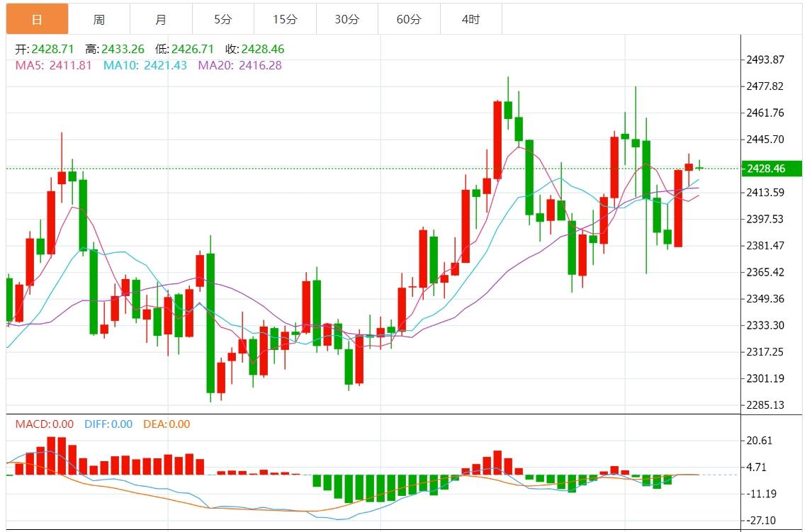812x532 pixels.
Task: Click the opening price 开 2428.71 text
Action: [x=45, y=50]
